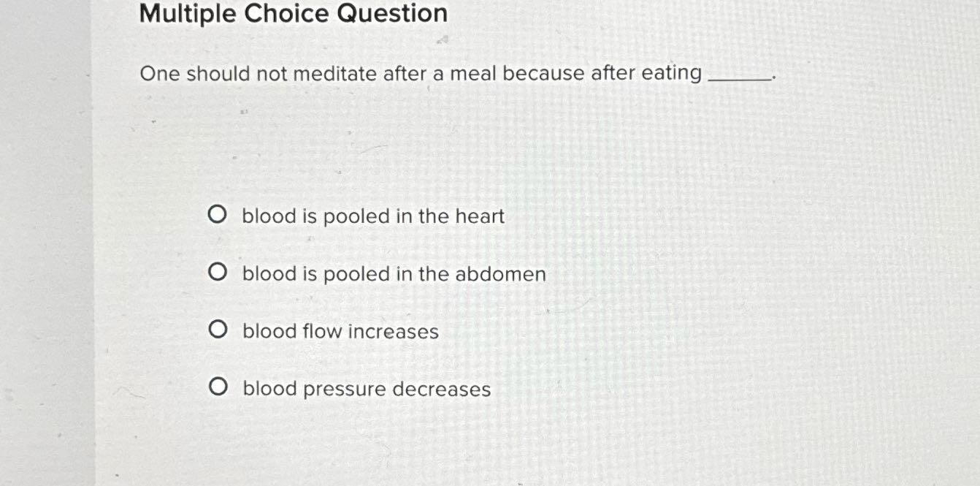Select 'blood is pooled in the abdomen' option
Viewport: 980px width, 486px height.
(x=218, y=272)
